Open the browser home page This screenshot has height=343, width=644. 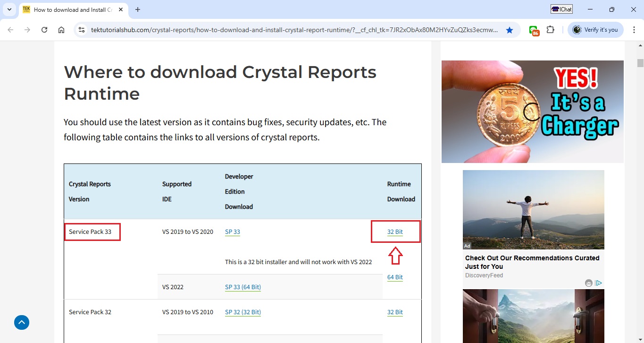click(x=61, y=30)
